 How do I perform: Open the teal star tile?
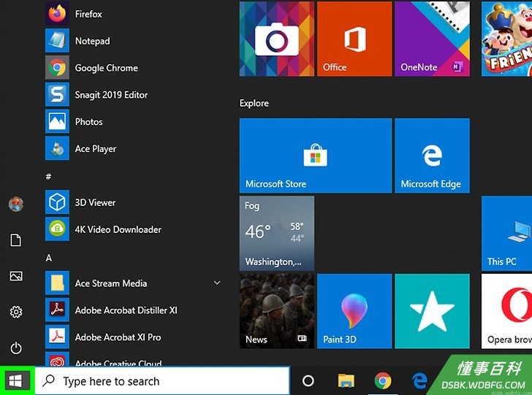point(433,311)
